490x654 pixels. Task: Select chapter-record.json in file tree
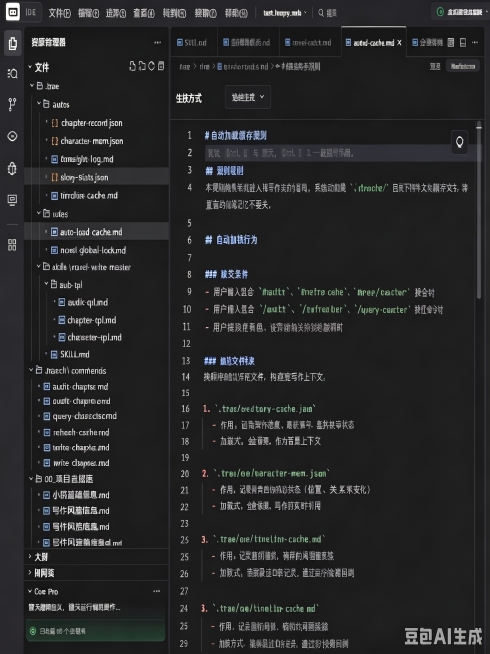pos(92,123)
